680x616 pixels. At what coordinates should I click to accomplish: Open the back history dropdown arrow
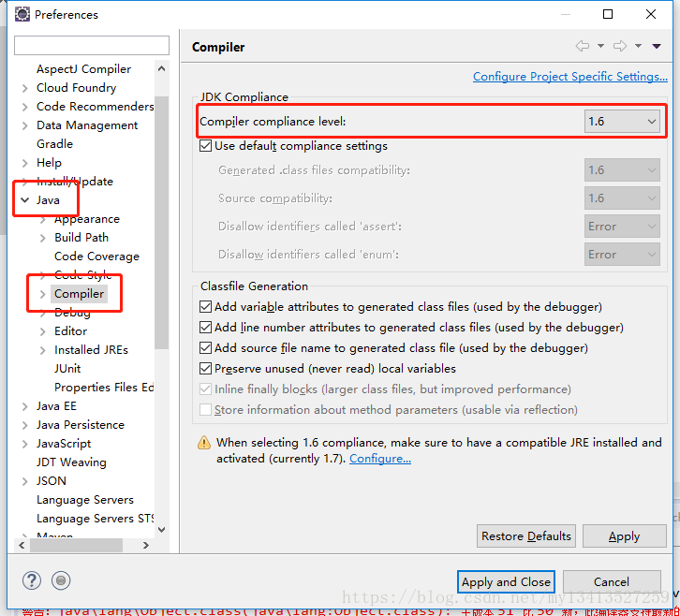pyautogui.click(x=600, y=46)
